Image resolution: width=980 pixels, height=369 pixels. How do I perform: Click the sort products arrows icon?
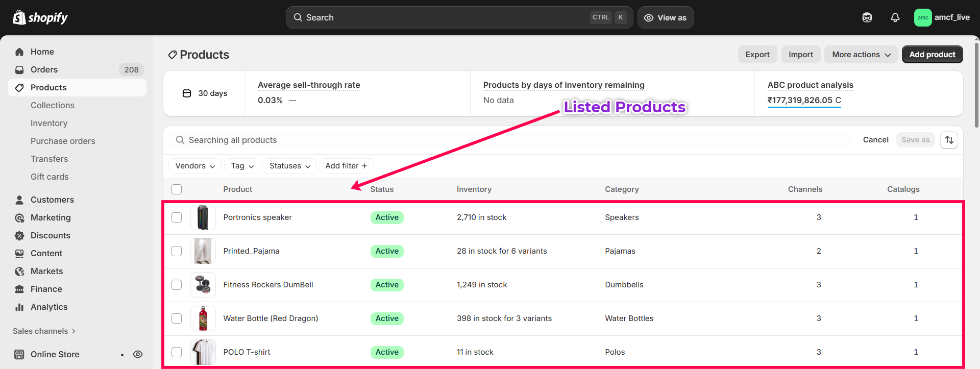pyautogui.click(x=949, y=140)
